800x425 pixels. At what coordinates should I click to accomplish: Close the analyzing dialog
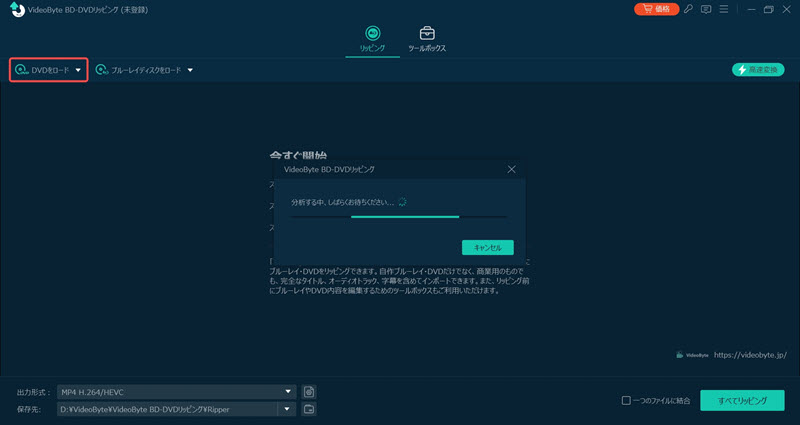point(511,169)
